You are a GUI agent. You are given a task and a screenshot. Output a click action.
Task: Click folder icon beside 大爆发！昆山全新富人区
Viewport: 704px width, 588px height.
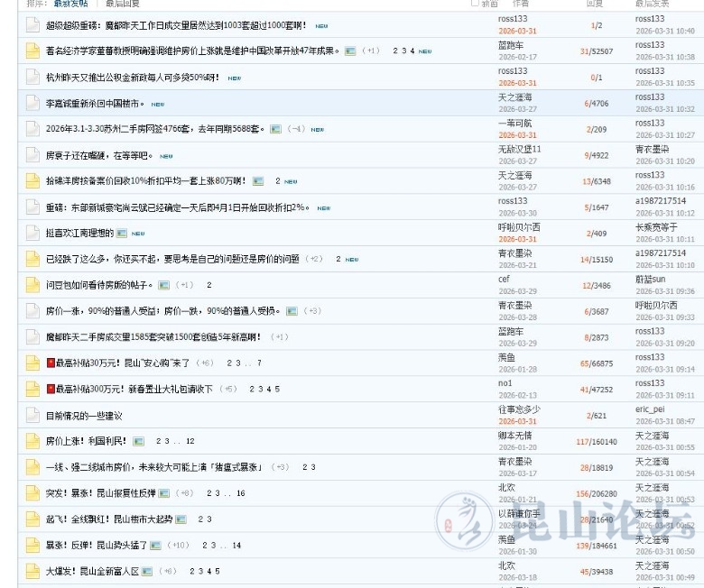[32, 572]
